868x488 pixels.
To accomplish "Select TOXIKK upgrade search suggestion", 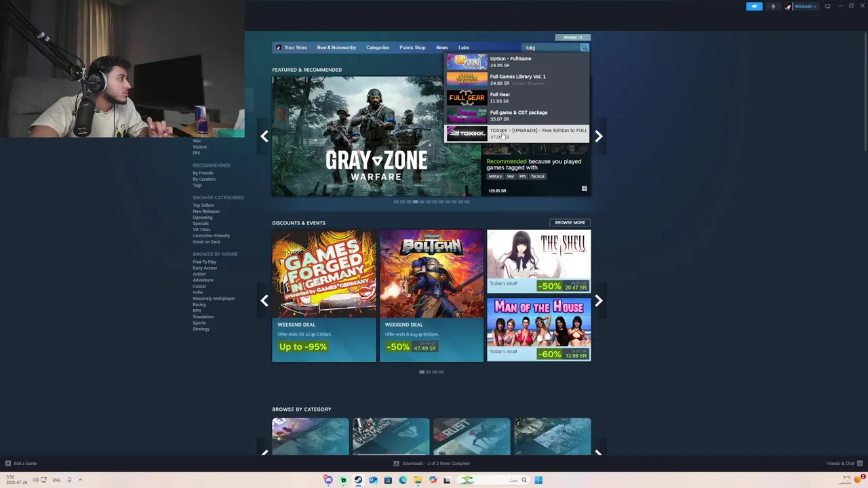I will [x=517, y=134].
